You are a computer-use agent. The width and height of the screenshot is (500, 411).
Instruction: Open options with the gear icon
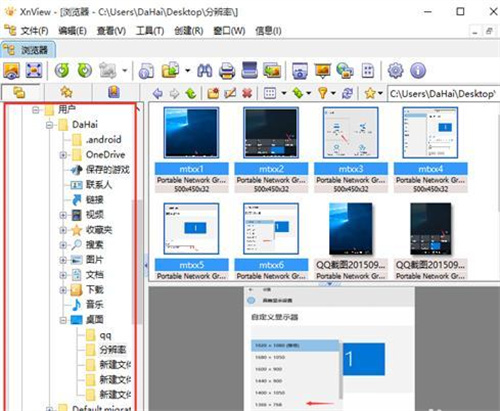pos(395,71)
